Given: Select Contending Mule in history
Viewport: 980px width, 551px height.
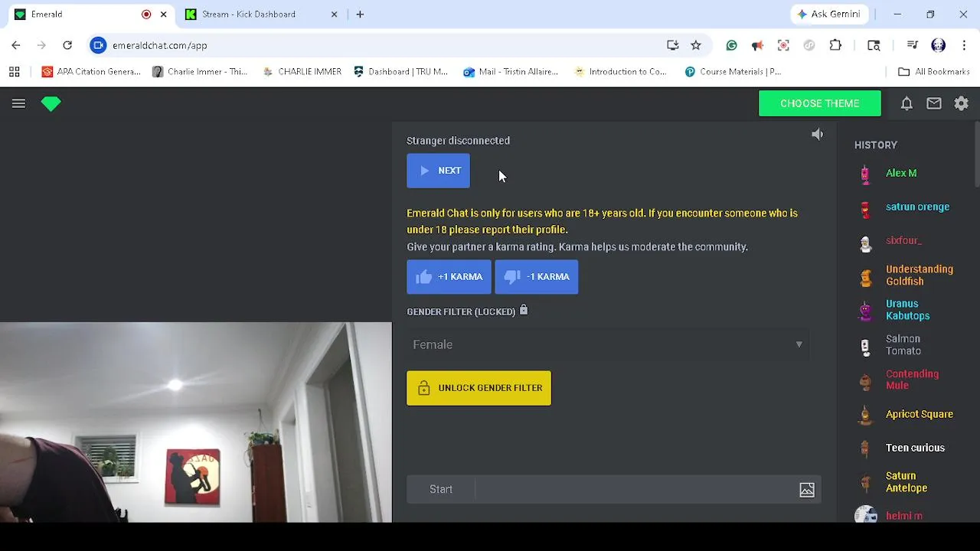Looking at the screenshot, I should [912, 380].
